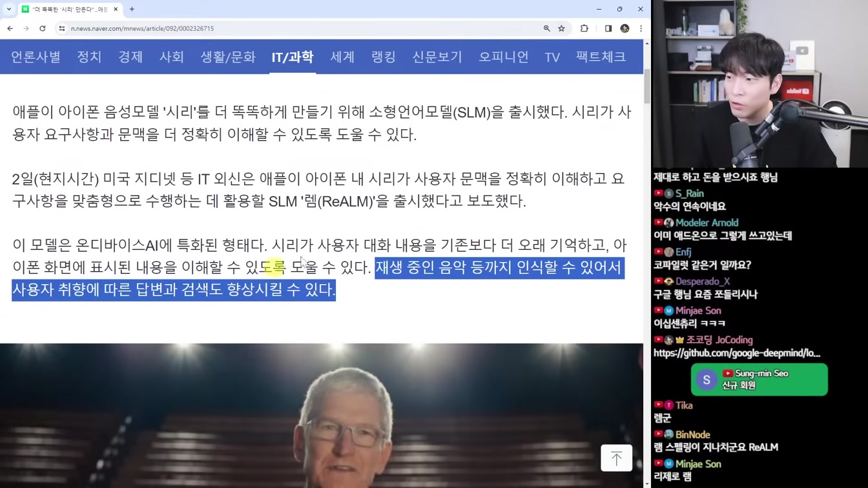Click the address bar URL field
This screenshot has height=488, width=868.
coord(297,28)
